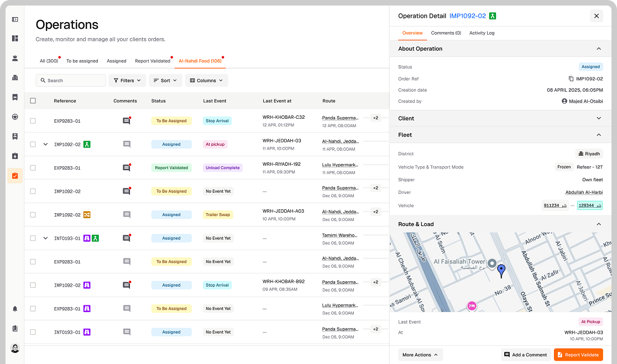Switch to the Comments (0) tab
The image size is (617, 364).
[446, 33]
